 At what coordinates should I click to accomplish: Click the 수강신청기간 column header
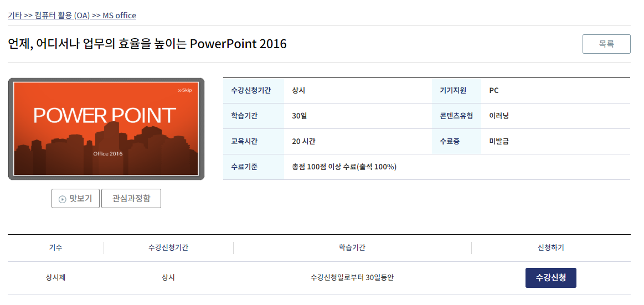pyautogui.click(x=168, y=248)
